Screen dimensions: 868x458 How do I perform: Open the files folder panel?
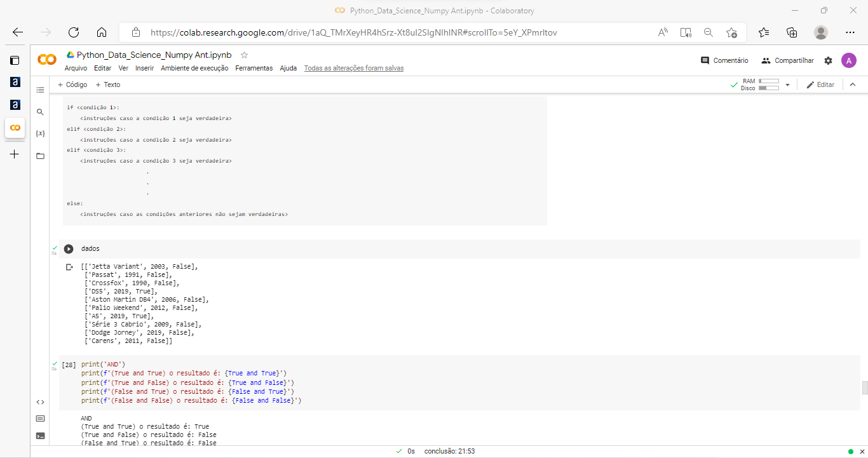click(41, 156)
